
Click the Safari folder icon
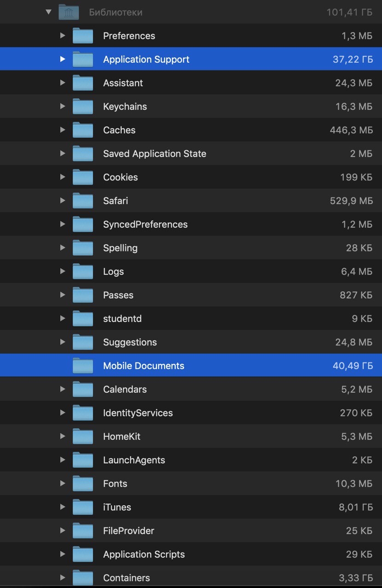coord(83,201)
